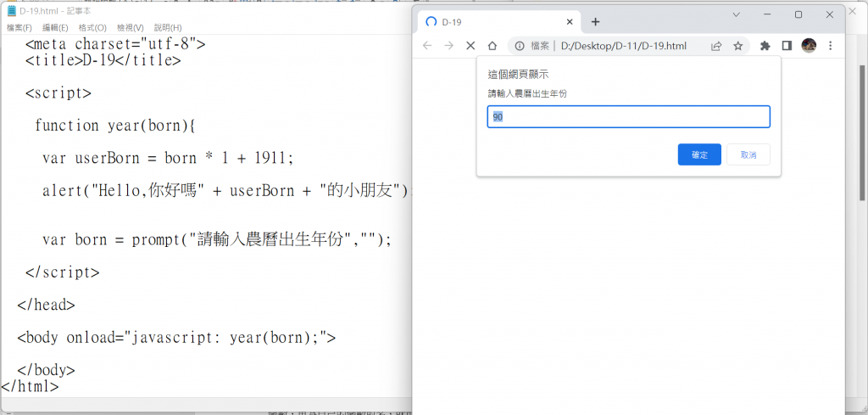Confirm the prompt with the 確定 button

pyautogui.click(x=699, y=154)
